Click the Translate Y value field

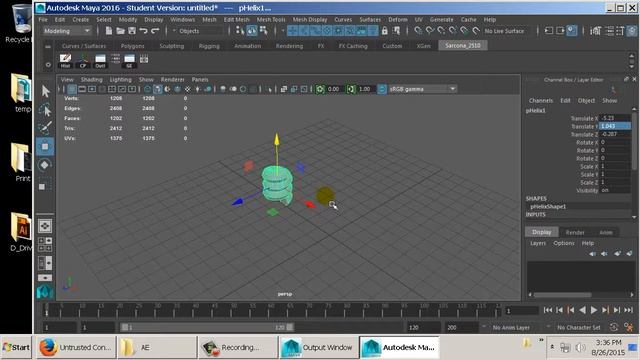(615, 126)
